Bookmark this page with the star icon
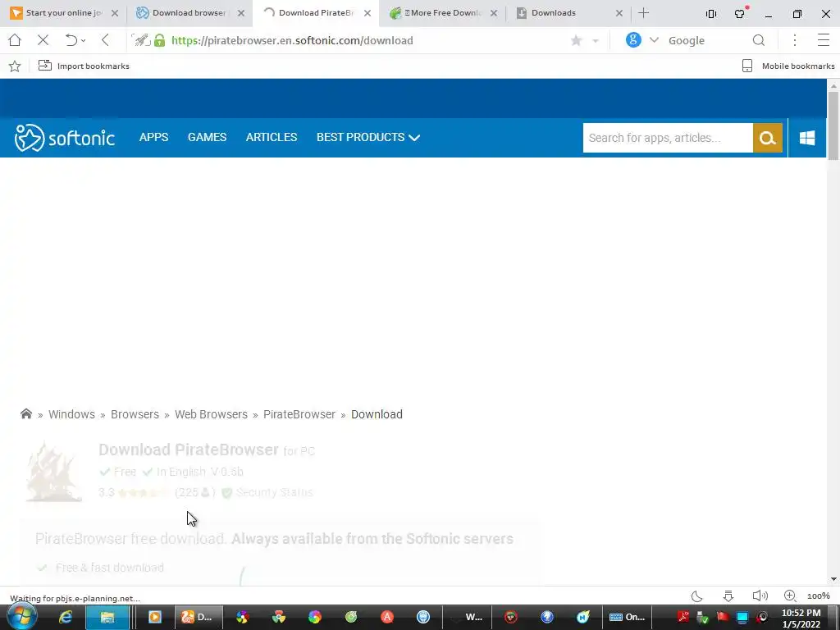This screenshot has height=630, width=840. 577,40
